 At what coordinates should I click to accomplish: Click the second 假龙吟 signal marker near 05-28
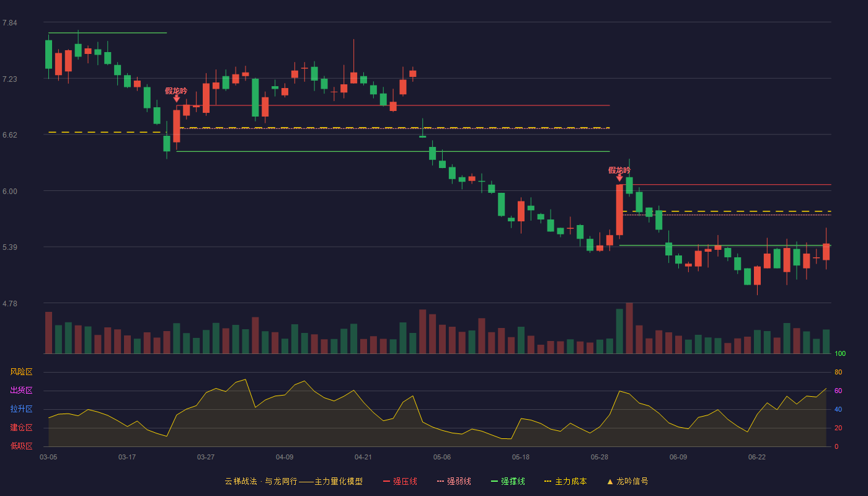[x=619, y=174]
